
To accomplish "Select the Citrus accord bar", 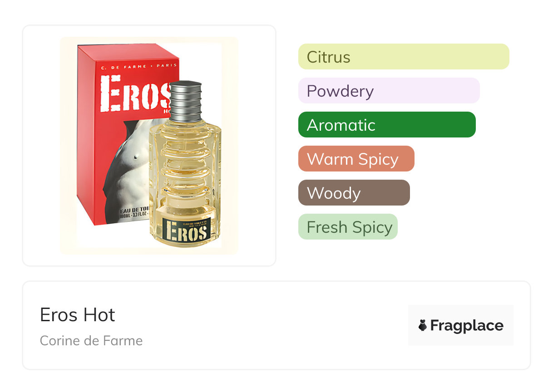I will click(x=403, y=57).
